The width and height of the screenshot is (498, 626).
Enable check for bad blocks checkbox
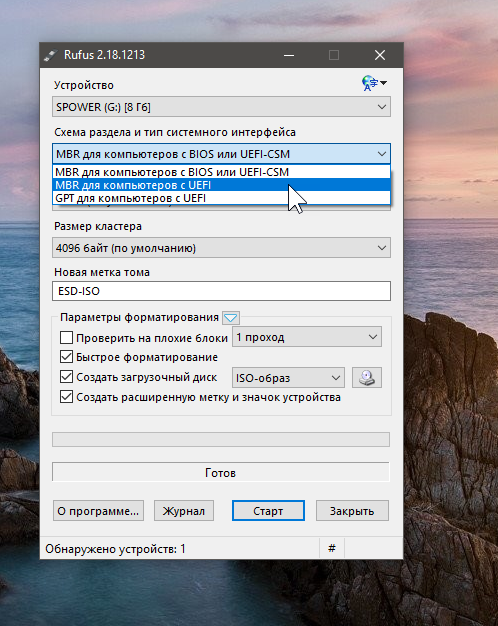coord(66,338)
